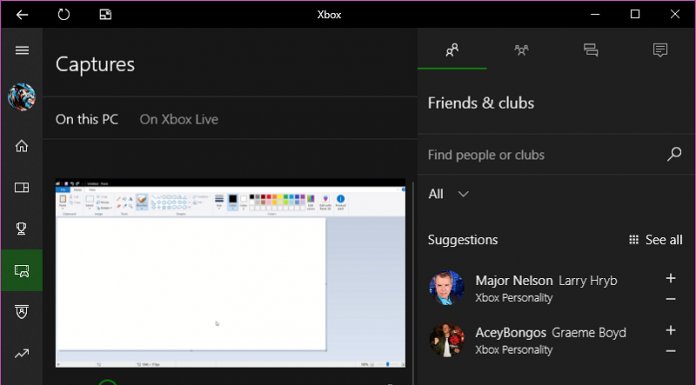Open the Achievements trophy icon
The height and width of the screenshot is (385, 696).
[21, 229]
